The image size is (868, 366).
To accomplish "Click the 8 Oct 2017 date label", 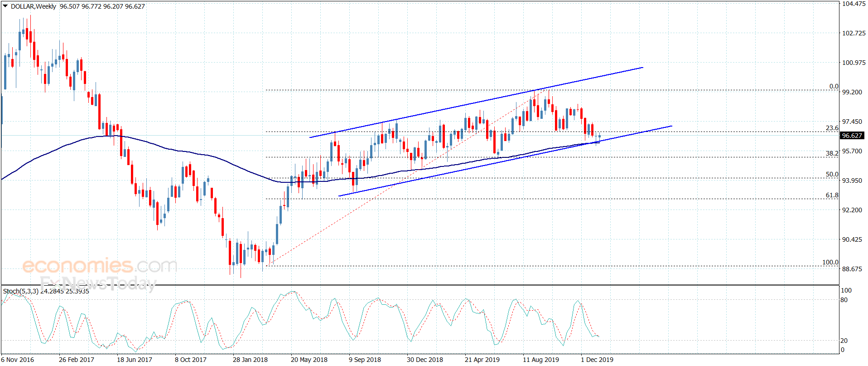I will (x=191, y=360).
